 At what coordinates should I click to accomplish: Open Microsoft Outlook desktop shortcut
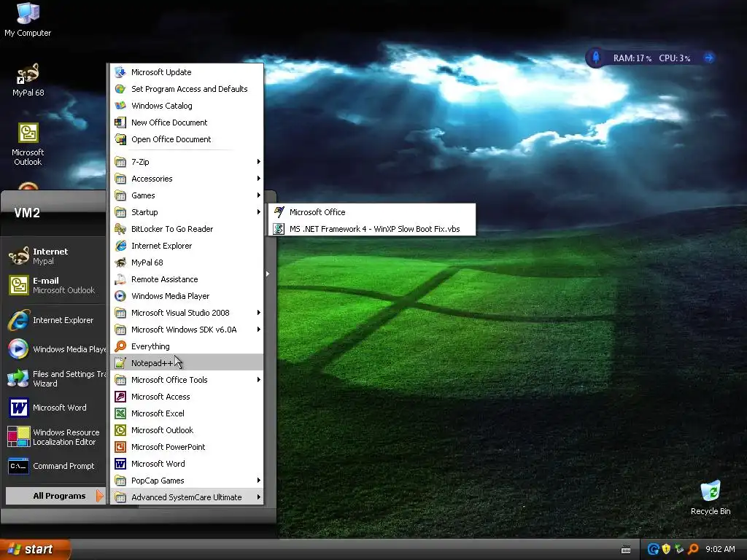pos(28,144)
